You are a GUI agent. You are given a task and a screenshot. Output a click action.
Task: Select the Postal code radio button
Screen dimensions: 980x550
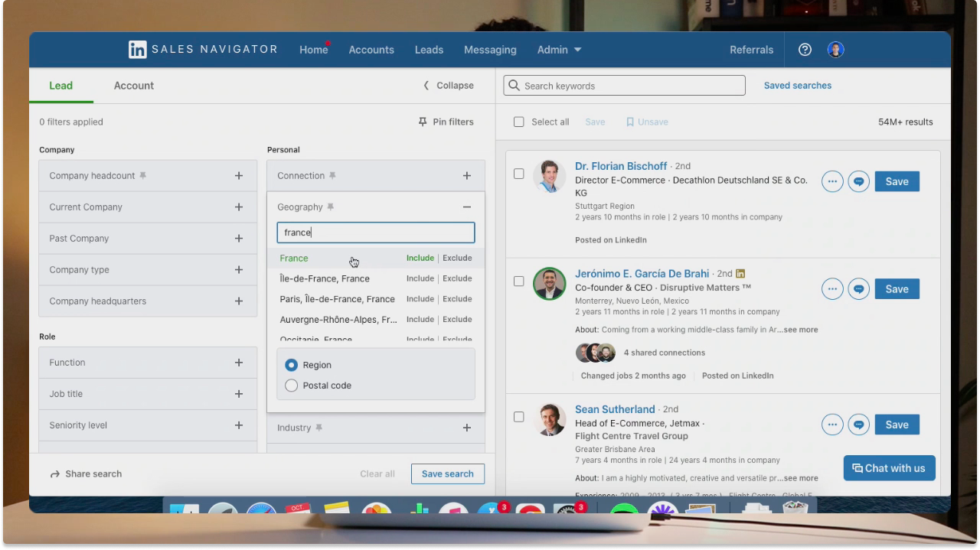(x=291, y=386)
